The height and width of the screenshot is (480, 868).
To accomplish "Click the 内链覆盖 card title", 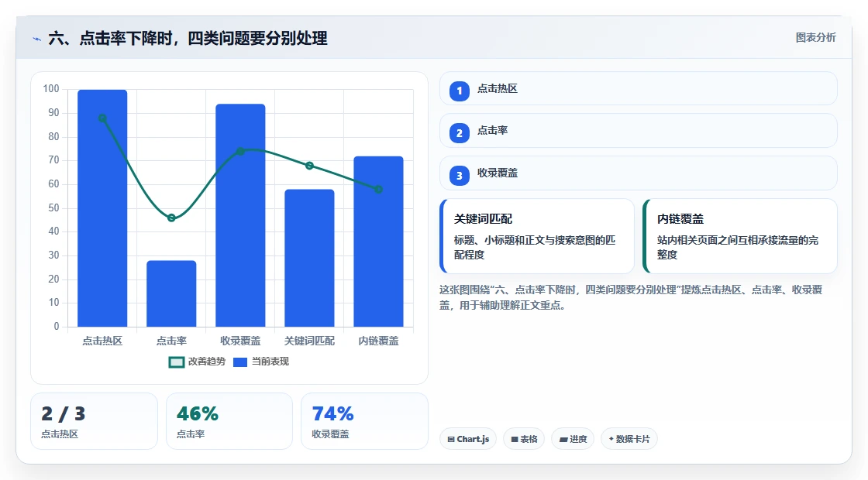I will [680, 219].
